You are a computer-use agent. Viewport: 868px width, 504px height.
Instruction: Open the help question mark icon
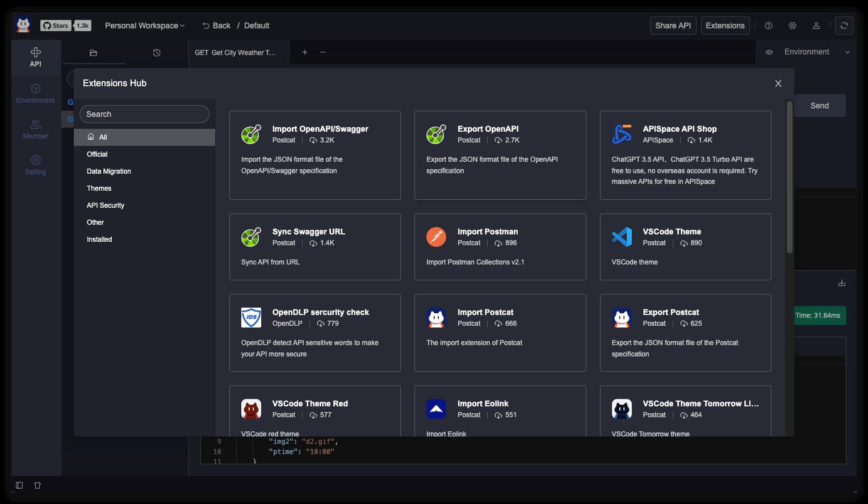coord(768,26)
